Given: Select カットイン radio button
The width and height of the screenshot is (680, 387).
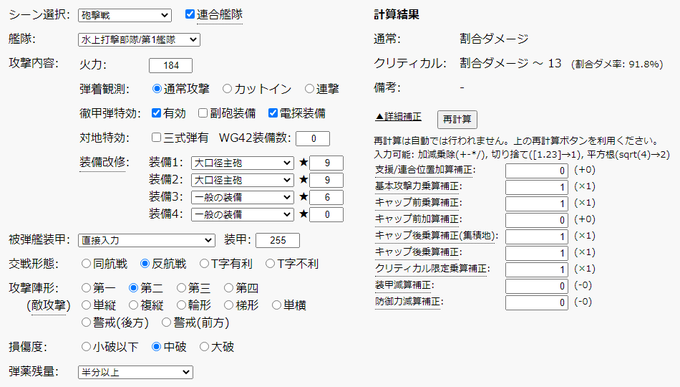Looking at the screenshot, I should point(227,89).
